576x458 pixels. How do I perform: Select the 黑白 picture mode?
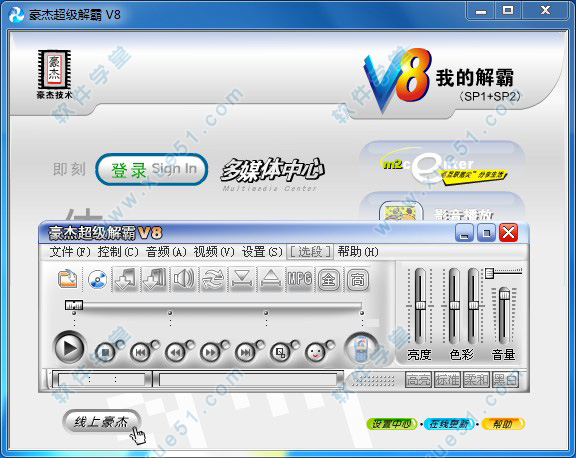pyautogui.click(x=505, y=380)
